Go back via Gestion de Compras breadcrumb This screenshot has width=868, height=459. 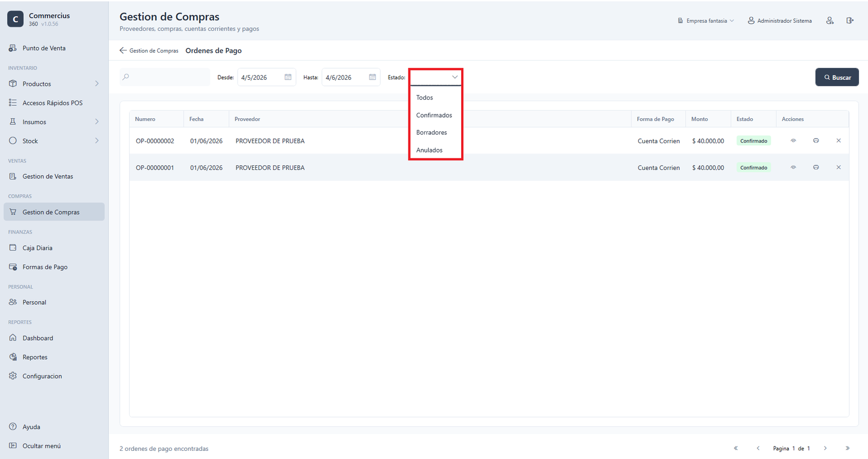tap(149, 50)
